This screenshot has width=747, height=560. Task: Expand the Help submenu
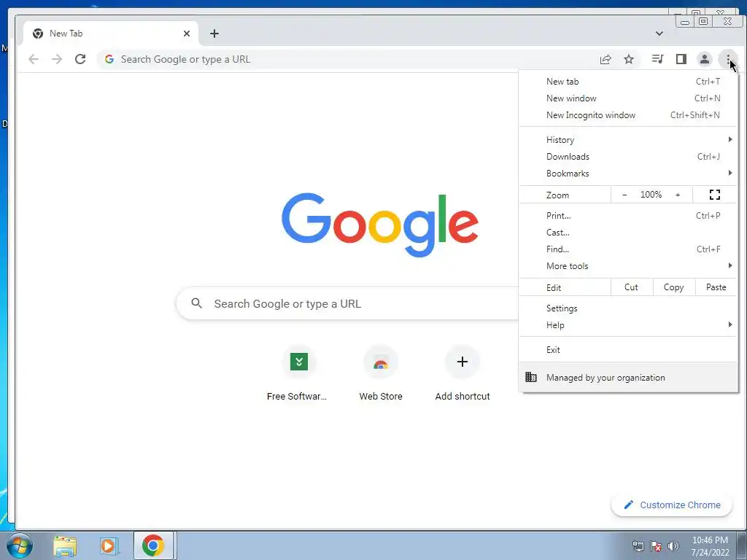pos(628,325)
